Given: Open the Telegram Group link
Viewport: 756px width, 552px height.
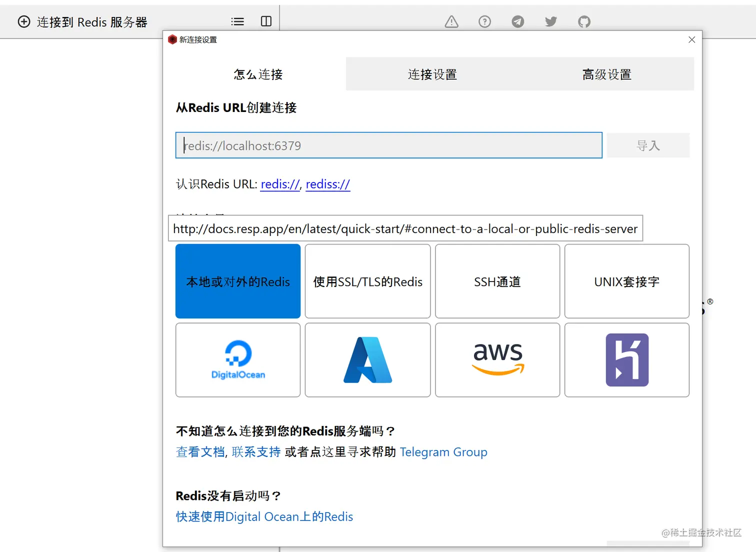Looking at the screenshot, I should 443,452.
